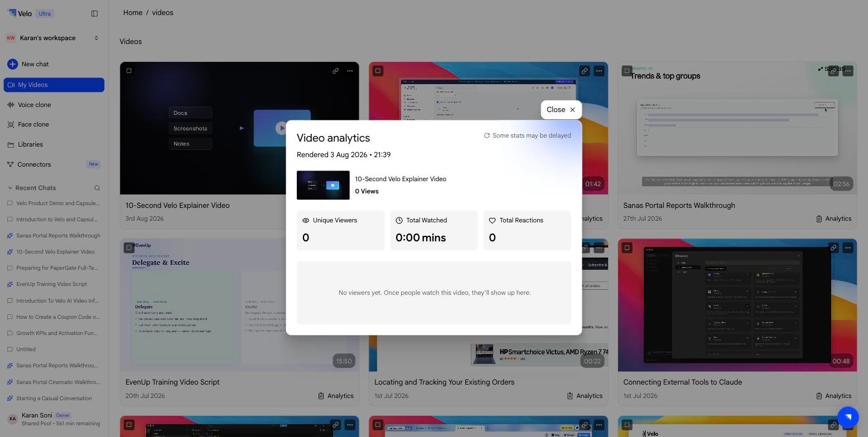Image resolution: width=868 pixels, height=437 pixels.
Task: Copy link of 10-Second Velo Explainer video
Action: [335, 71]
